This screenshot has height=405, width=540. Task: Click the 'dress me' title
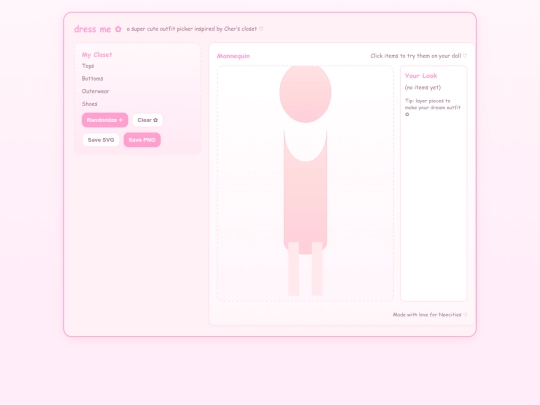click(x=92, y=29)
